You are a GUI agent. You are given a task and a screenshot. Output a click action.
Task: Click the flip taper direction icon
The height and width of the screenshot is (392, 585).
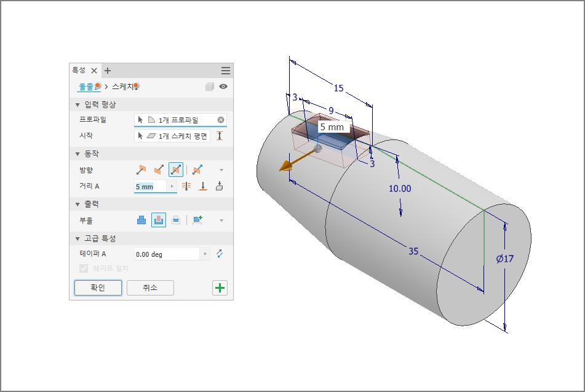[x=220, y=254]
